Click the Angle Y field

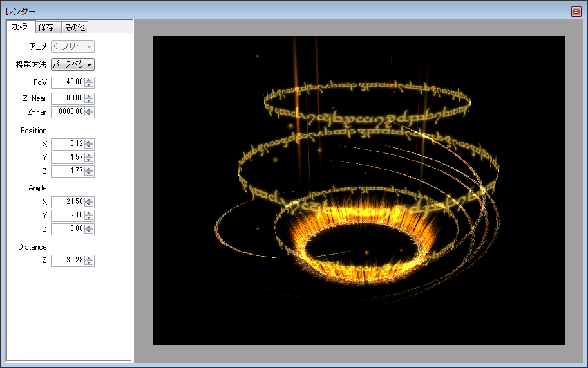pyautogui.click(x=68, y=216)
